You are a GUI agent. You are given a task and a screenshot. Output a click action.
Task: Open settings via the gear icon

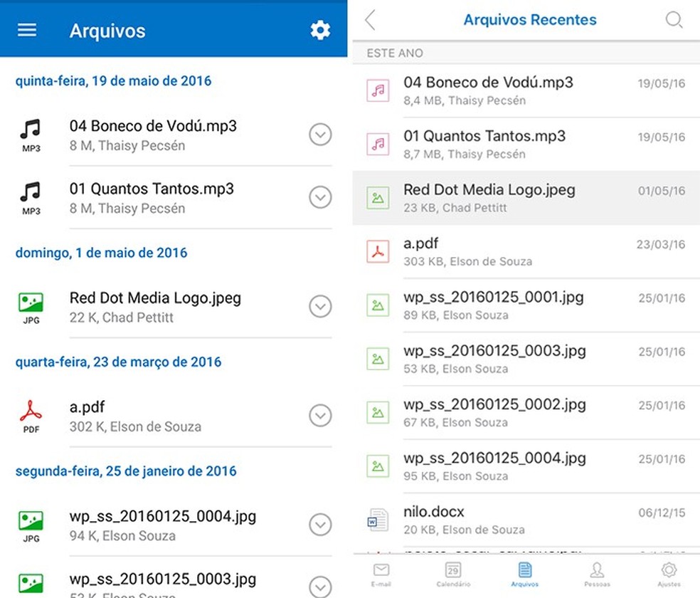(319, 30)
